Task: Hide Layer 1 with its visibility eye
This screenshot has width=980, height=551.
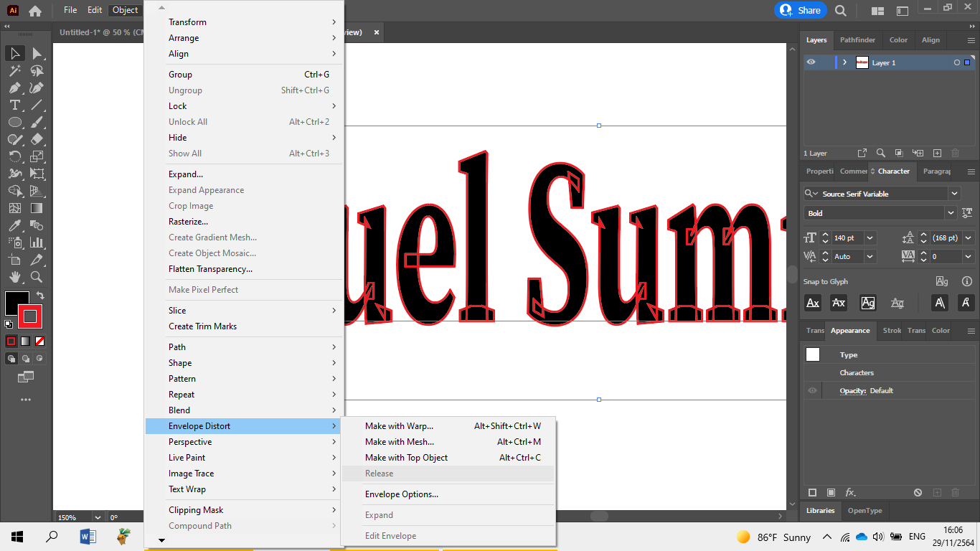Action: 811,62
